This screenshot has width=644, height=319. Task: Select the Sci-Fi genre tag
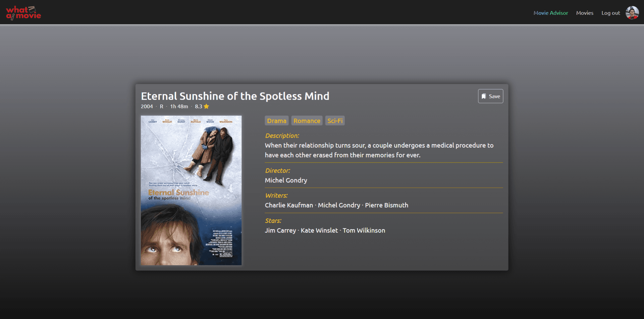tap(335, 121)
